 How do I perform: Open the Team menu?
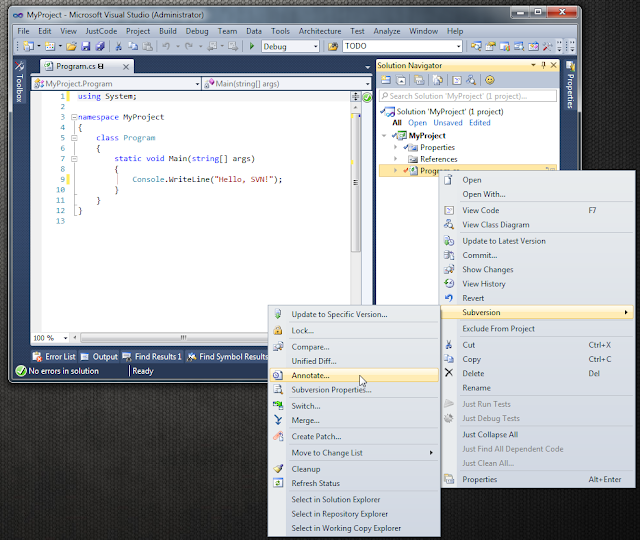227,31
